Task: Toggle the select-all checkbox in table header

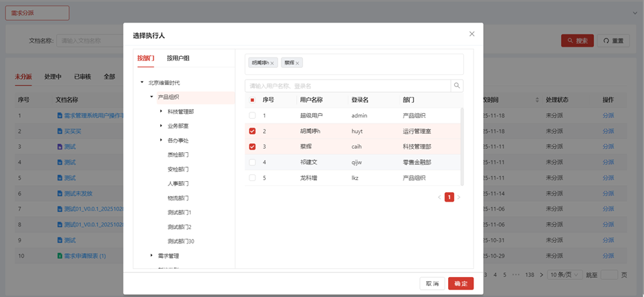Action: [x=252, y=100]
